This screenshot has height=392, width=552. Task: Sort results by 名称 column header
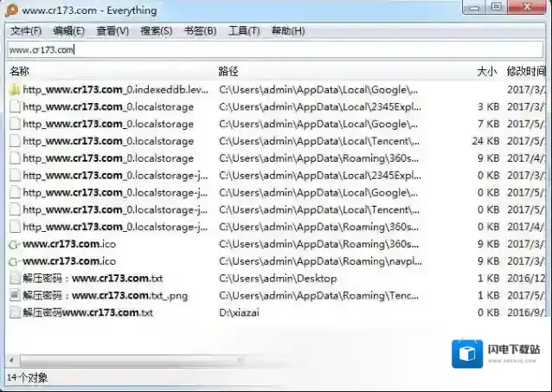[19, 72]
